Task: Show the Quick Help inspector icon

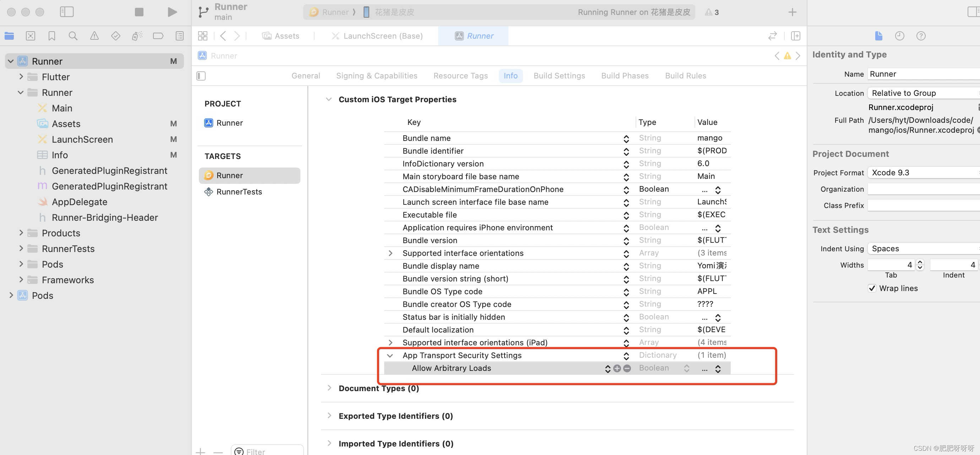Action: [x=921, y=36]
